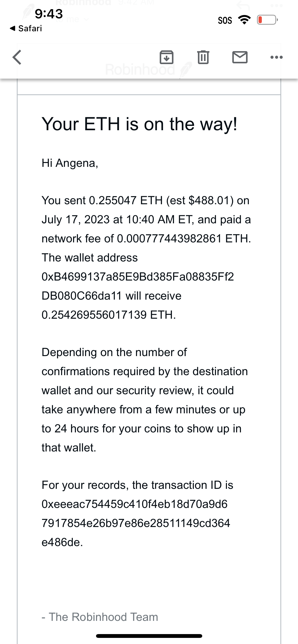Tap "- The Robinhood Team" signature
Image resolution: width=298 pixels, height=644 pixels.
[x=100, y=617]
